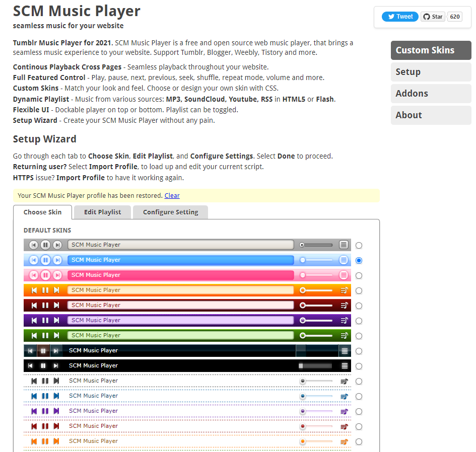Image resolution: width=476 pixels, height=452 pixels.
Task: Click the GitHub Star button
Action: [433, 17]
